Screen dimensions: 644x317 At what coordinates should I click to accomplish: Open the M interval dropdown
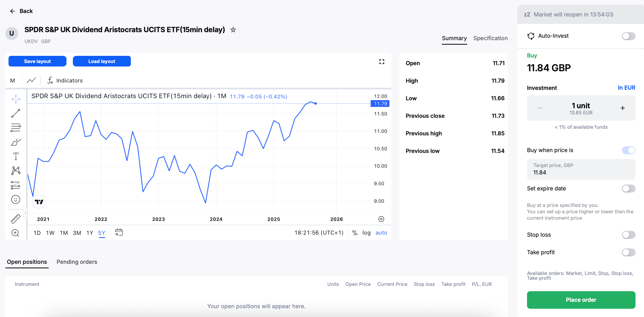click(x=12, y=80)
